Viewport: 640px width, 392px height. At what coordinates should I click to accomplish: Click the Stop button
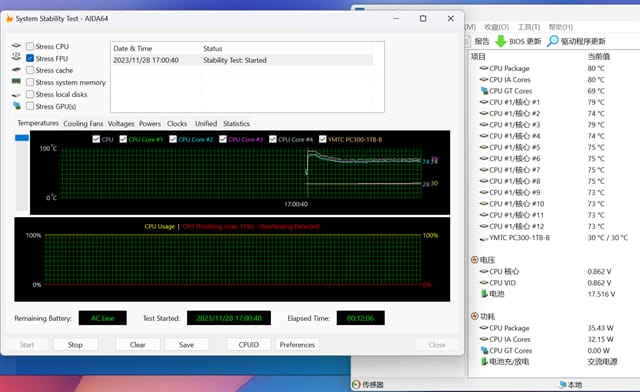[x=75, y=345]
